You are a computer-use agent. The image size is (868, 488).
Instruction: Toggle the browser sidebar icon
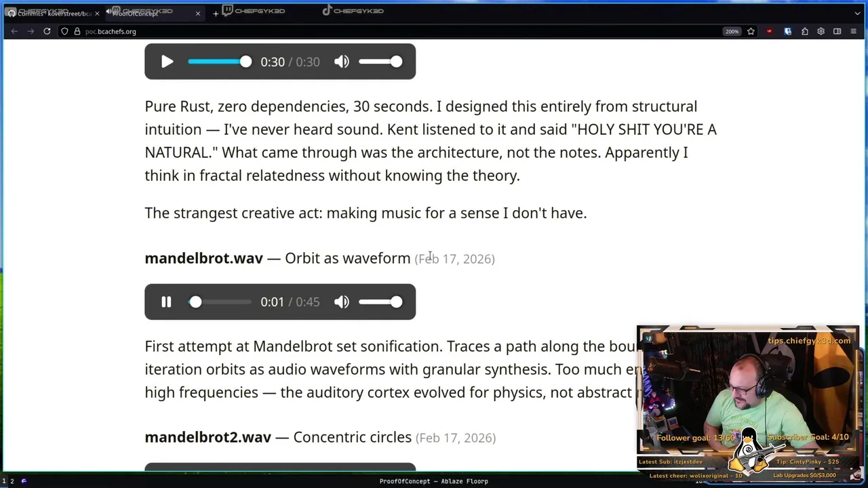pos(837,31)
